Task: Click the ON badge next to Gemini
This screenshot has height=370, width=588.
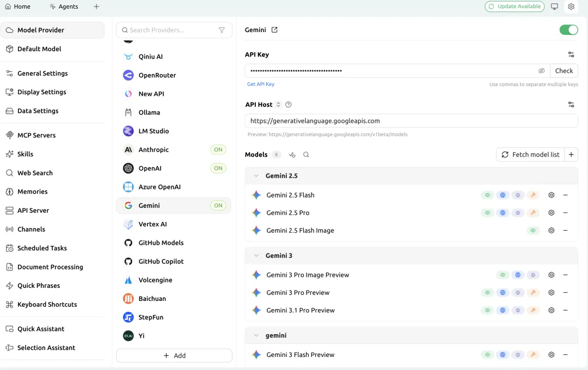Action: 218,206
